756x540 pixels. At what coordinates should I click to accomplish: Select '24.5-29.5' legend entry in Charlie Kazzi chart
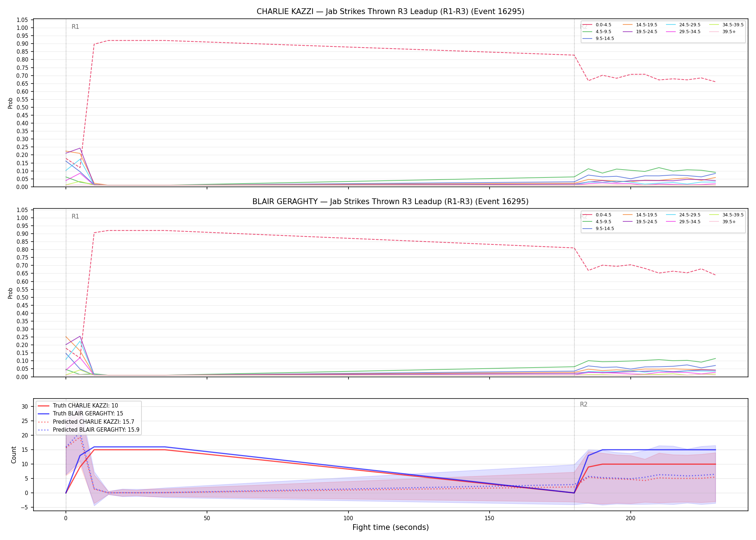click(683, 25)
